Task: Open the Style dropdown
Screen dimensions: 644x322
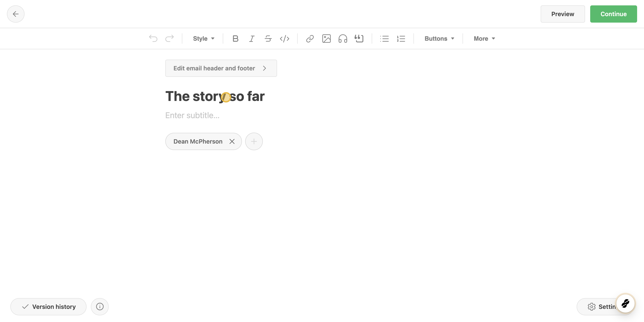Action: (x=203, y=39)
